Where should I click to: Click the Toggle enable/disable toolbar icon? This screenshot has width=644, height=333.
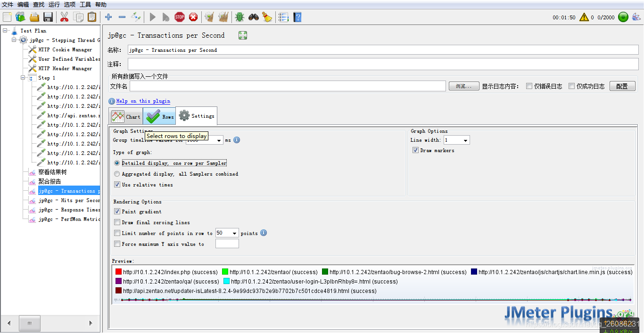click(136, 17)
